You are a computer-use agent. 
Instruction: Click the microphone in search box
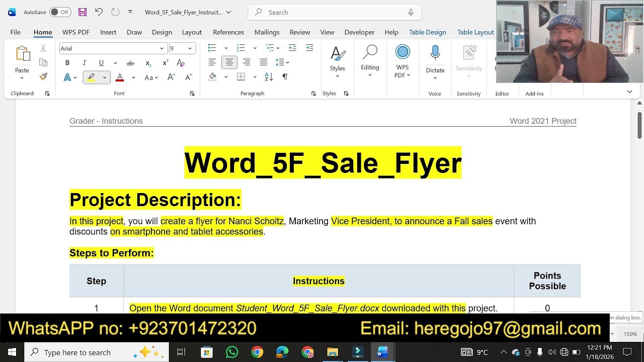411,12
